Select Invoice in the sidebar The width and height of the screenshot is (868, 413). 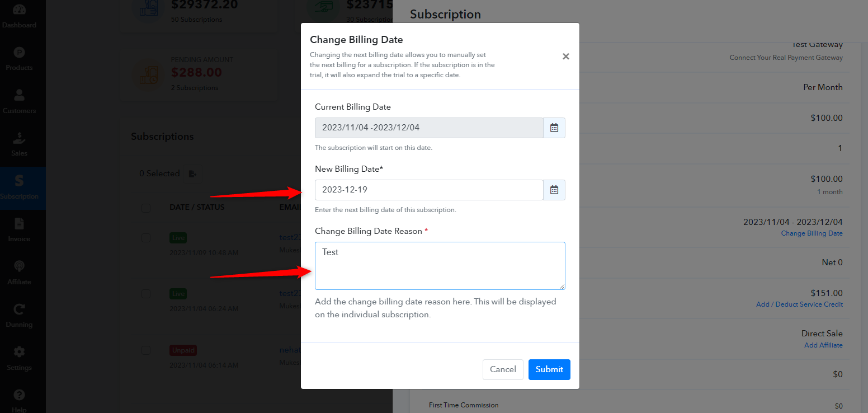pyautogui.click(x=19, y=230)
